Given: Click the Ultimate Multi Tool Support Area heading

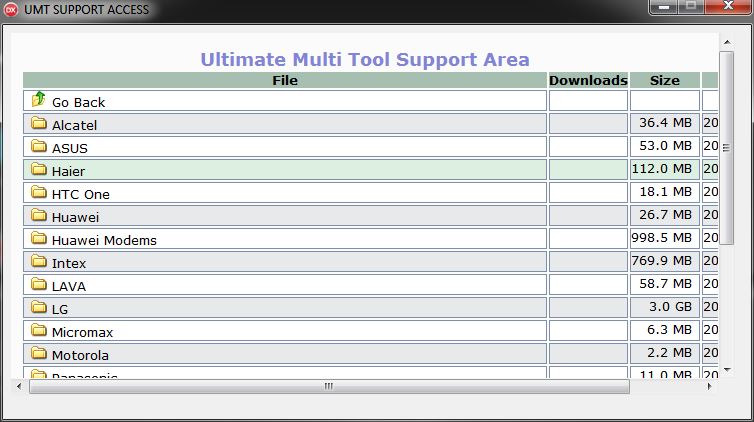Looking at the screenshot, I should [365, 60].
